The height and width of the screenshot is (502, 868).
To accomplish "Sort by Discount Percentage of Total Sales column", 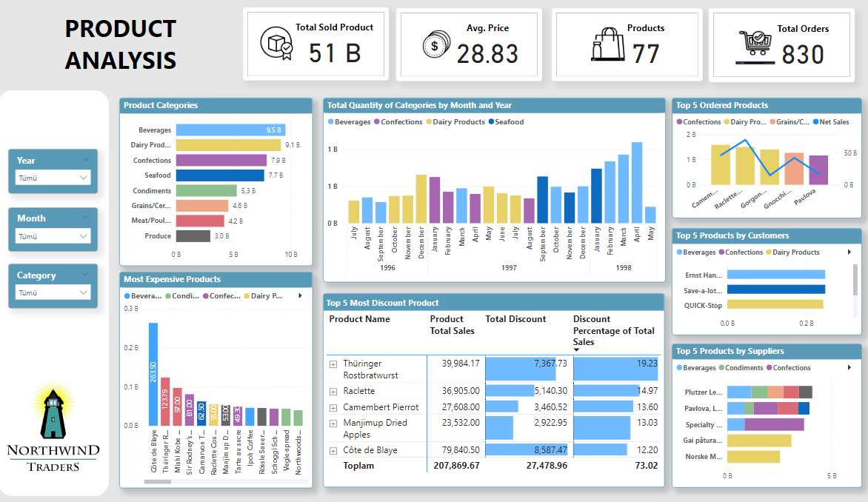I will point(613,330).
